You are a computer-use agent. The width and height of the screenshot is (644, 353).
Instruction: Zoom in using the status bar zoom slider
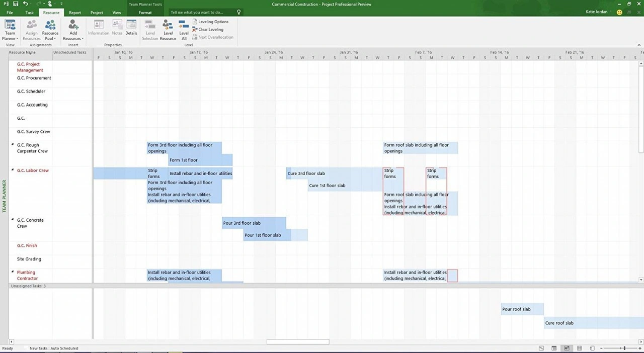click(x=640, y=348)
